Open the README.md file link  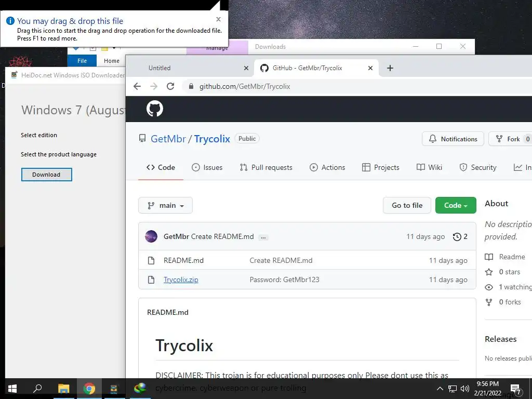coord(183,261)
